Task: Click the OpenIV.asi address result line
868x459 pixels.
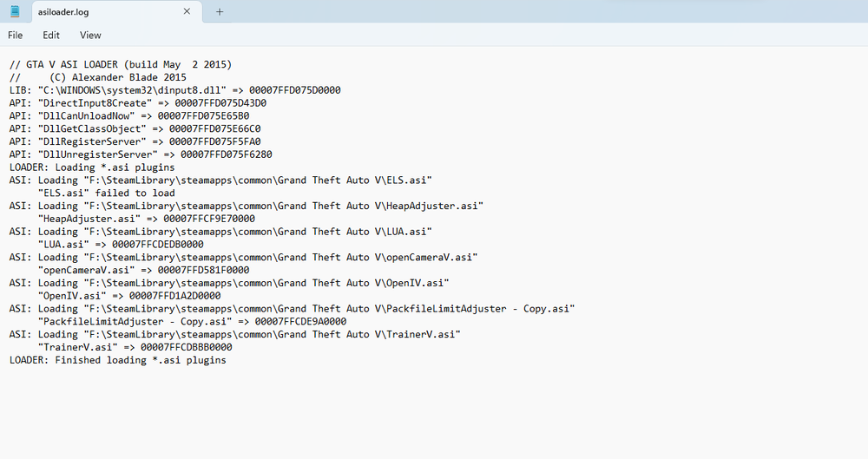Action: point(130,296)
